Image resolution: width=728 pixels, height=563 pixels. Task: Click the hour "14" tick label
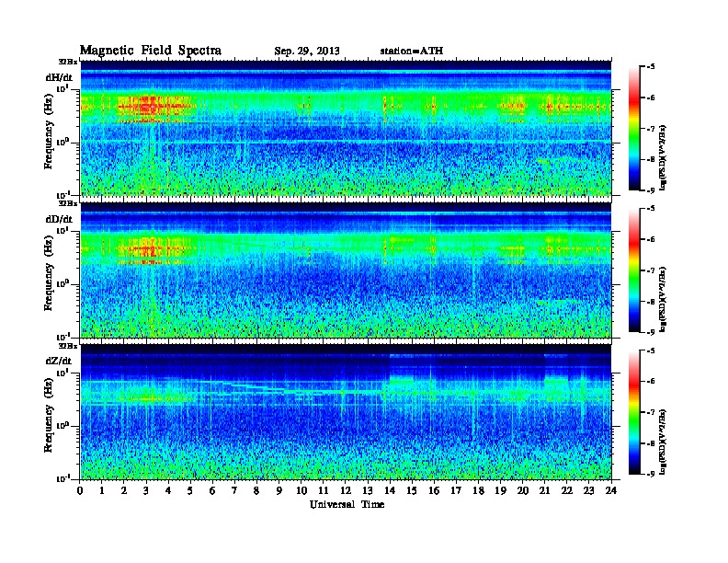(390, 491)
